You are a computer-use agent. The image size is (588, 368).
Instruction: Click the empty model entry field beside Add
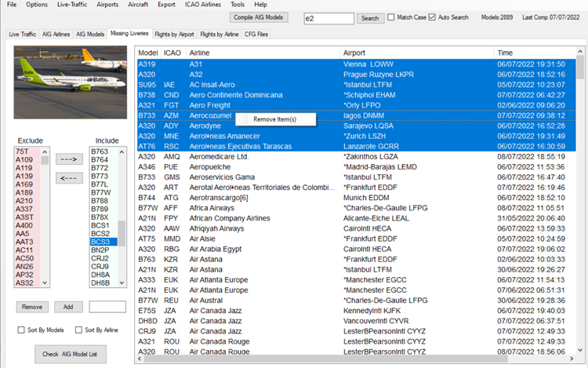[107, 307]
